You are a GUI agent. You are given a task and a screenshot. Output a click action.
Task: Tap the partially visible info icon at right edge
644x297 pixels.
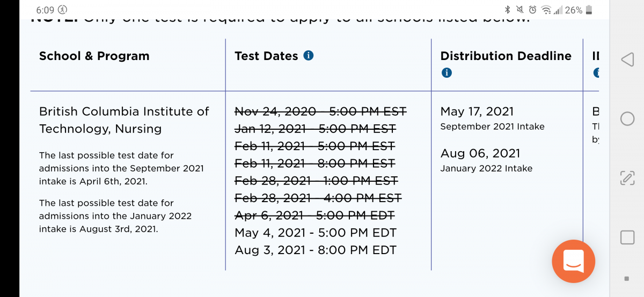click(596, 72)
